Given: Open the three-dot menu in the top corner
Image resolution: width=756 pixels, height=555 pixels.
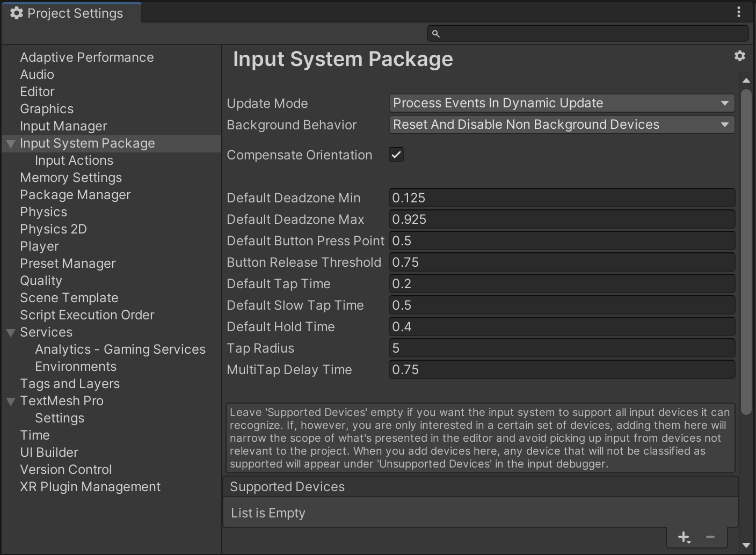Looking at the screenshot, I should [x=739, y=12].
